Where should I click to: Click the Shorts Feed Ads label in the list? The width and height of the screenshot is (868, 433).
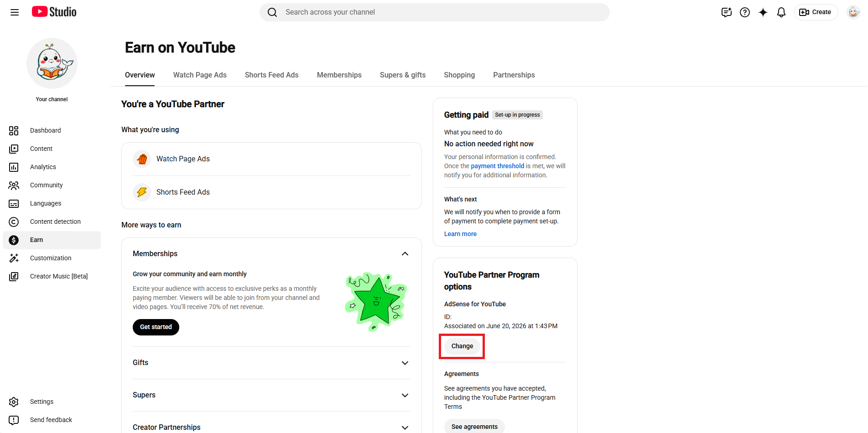click(183, 192)
